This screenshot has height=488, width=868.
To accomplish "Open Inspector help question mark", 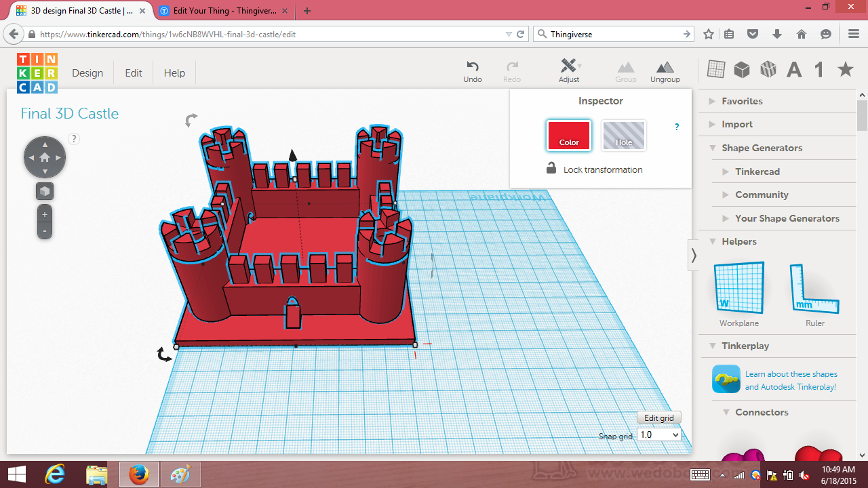I will pos(677,127).
